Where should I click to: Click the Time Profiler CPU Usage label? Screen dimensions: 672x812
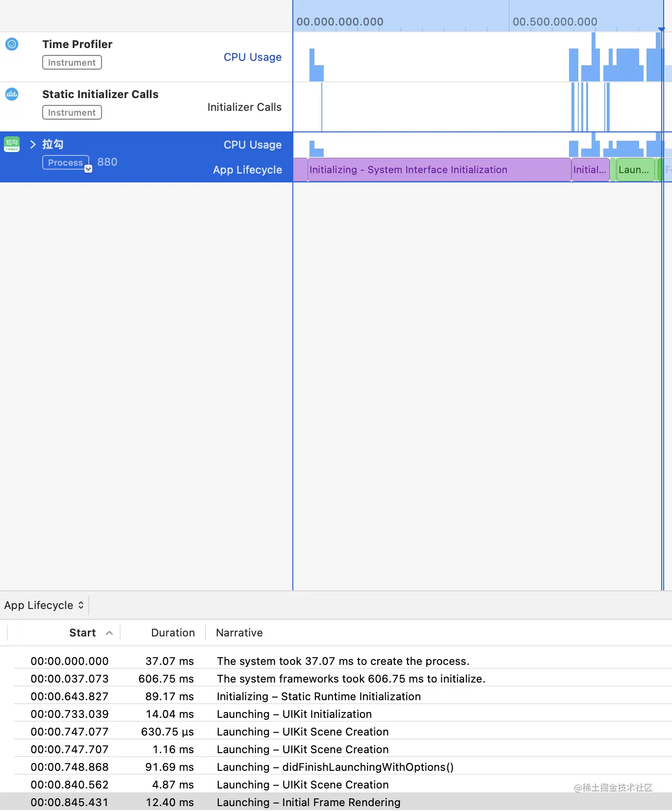(x=253, y=57)
